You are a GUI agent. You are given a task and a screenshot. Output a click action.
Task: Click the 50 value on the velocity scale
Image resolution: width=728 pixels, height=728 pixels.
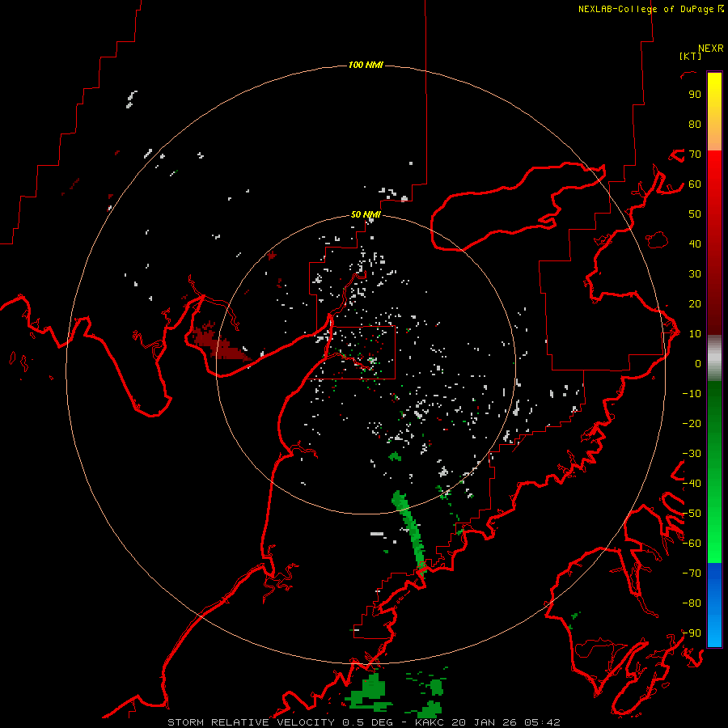(695, 214)
